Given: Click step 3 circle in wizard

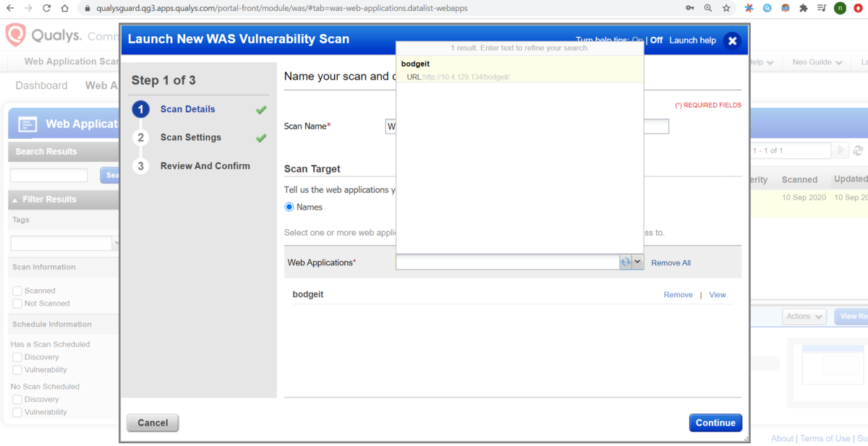Looking at the screenshot, I should [140, 166].
